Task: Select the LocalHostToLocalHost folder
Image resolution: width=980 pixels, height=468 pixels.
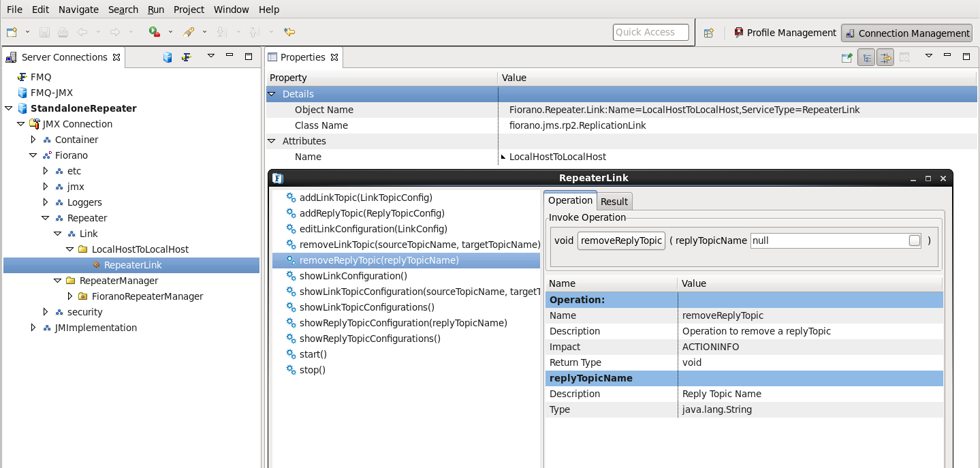Action: (x=140, y=249)
